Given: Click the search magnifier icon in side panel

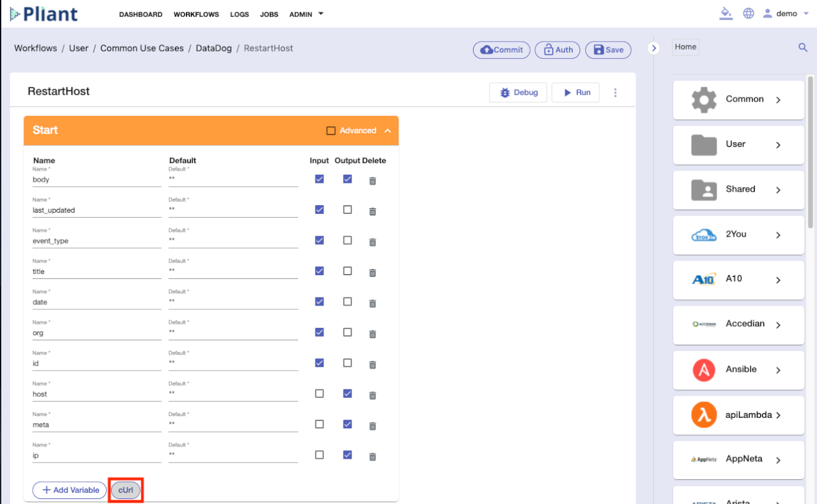Looking at the screenshot, I should (803, 47).
